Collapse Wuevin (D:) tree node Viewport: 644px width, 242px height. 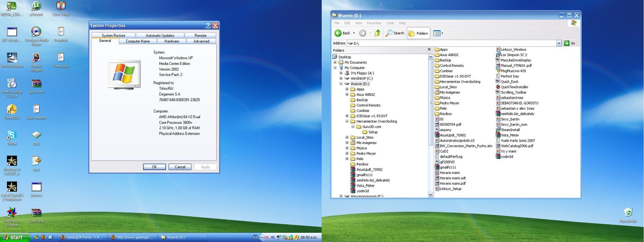tap(341, 84)
